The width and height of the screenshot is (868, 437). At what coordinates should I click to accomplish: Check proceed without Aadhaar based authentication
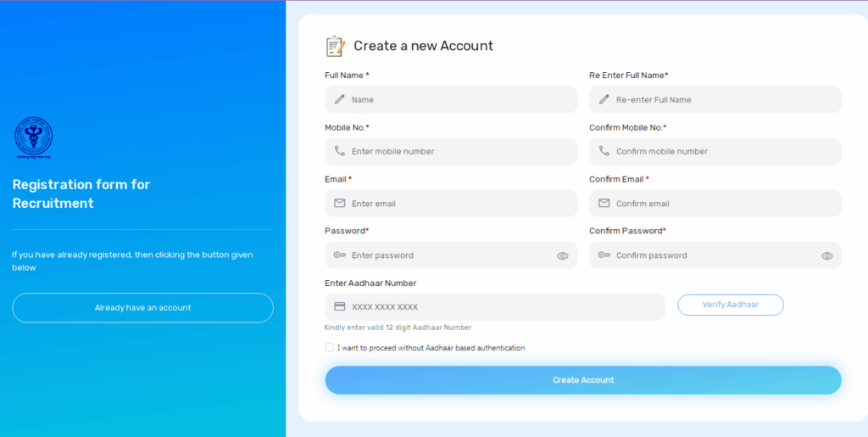pos(330,348)
